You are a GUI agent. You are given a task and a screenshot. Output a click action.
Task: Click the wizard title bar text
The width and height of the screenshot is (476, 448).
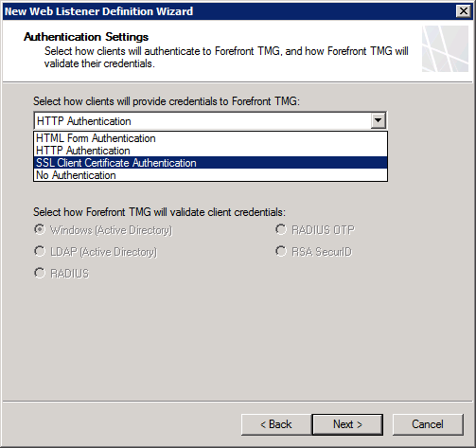pos(98,11)
